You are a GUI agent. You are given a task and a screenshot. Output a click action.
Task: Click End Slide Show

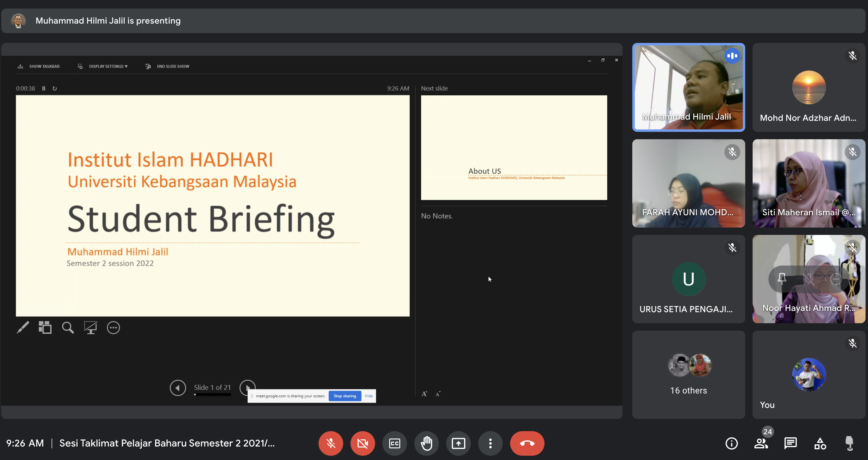[x=172, y=66]
